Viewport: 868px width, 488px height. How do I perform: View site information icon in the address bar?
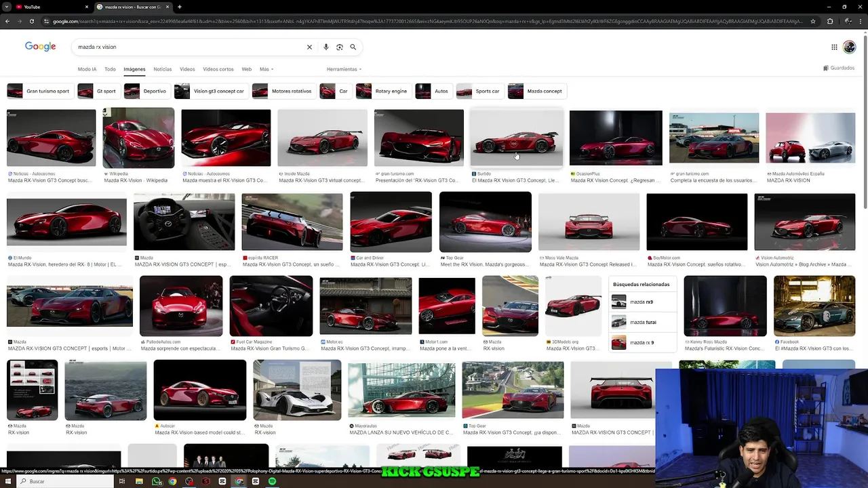[x=47, y=21]
